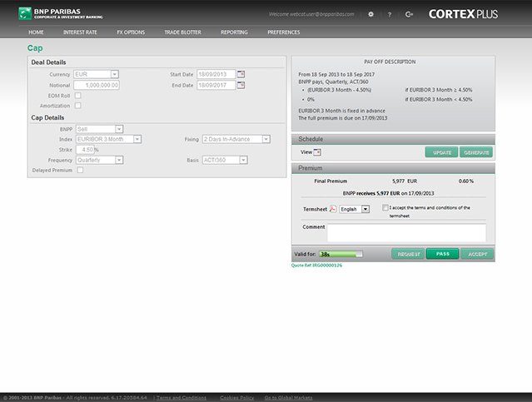
Task: Open settings via the gear icon
Action: coord(370,14)
